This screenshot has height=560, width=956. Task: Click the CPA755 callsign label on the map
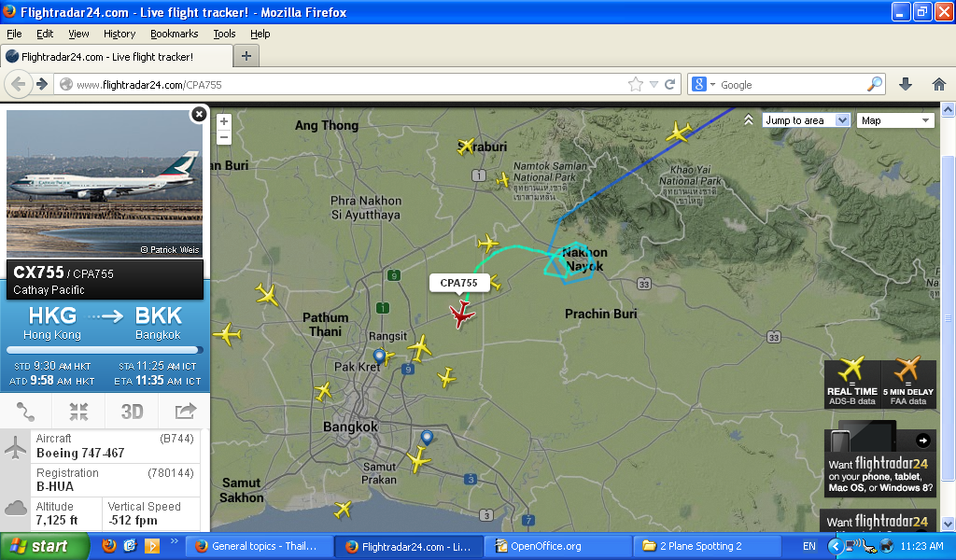click(x=459, y=283)
